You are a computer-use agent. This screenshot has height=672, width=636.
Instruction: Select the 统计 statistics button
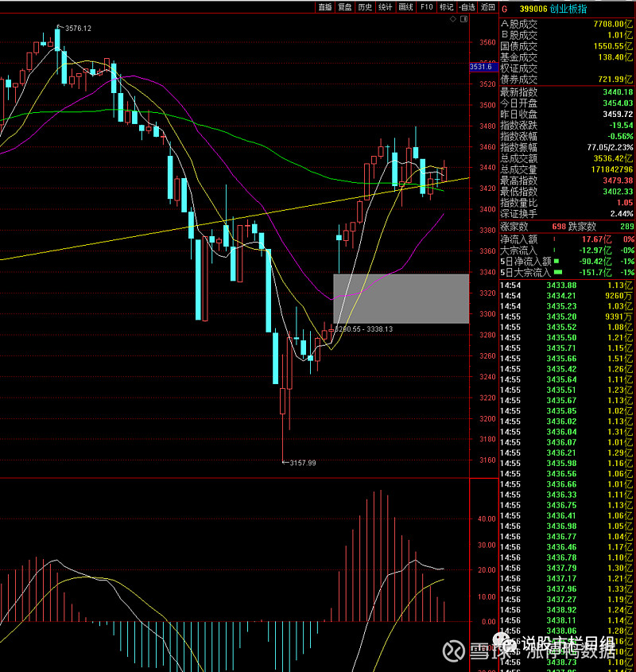[x=386, y=7]
